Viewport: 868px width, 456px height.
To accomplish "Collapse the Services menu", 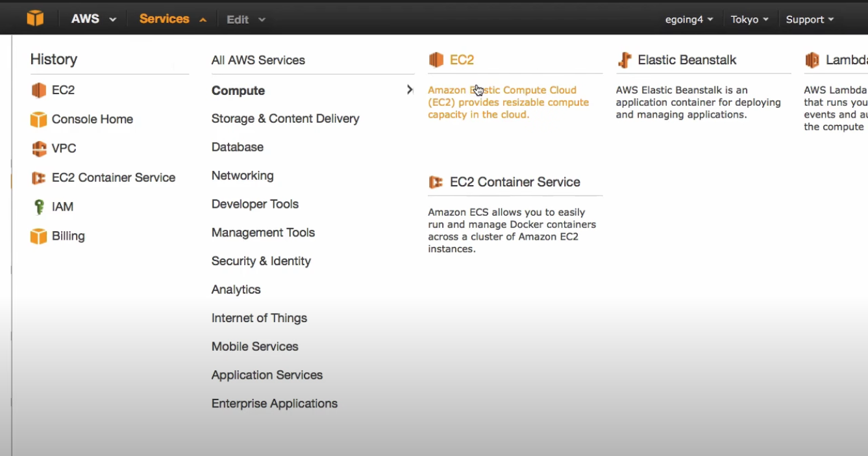I will click(x=173, y=19).
